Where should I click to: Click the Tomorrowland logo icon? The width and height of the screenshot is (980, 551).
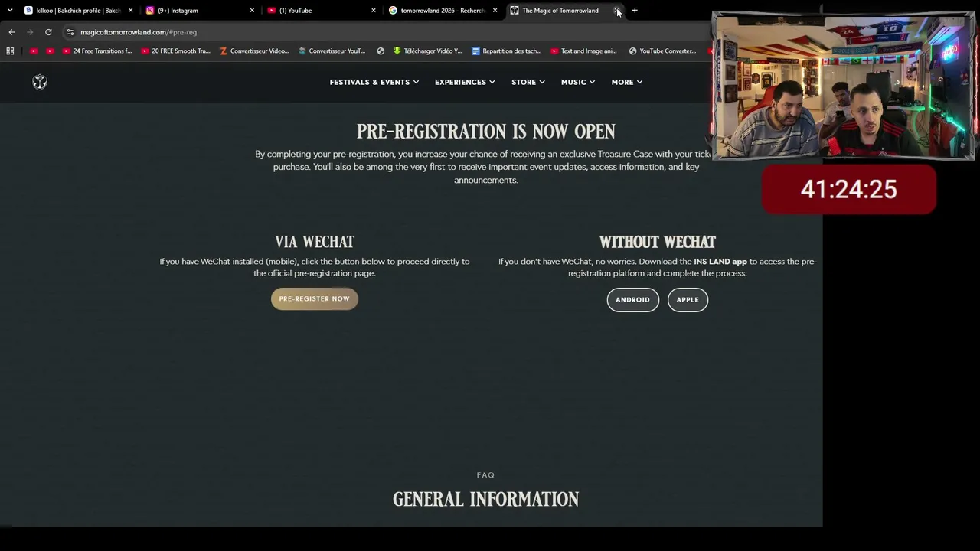tap(40, 82)
